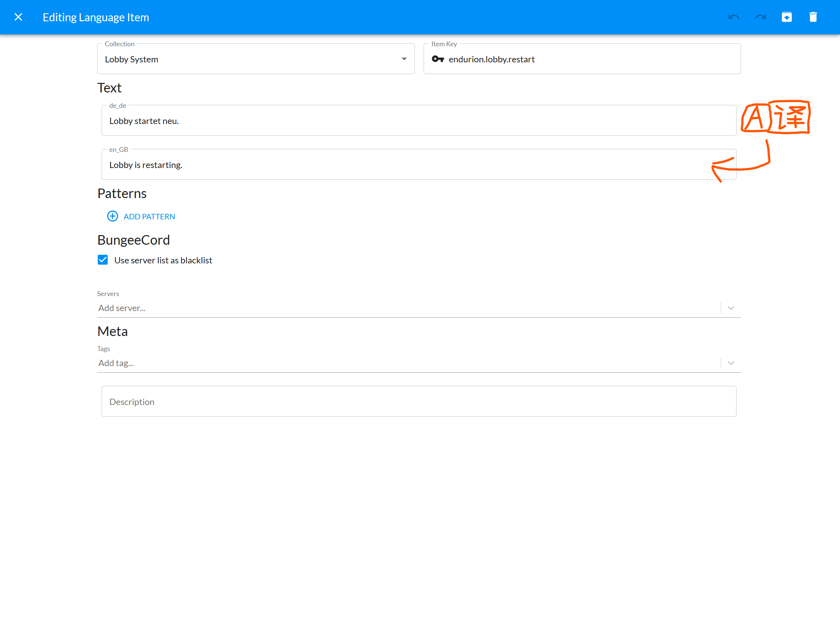Click the Item Key input field

point(590,59)
